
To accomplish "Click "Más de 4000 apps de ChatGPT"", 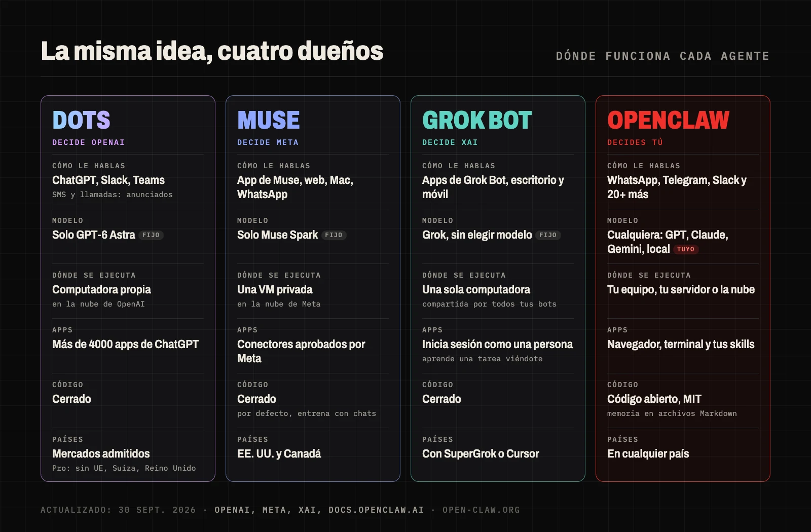I will tap(125, 344).
